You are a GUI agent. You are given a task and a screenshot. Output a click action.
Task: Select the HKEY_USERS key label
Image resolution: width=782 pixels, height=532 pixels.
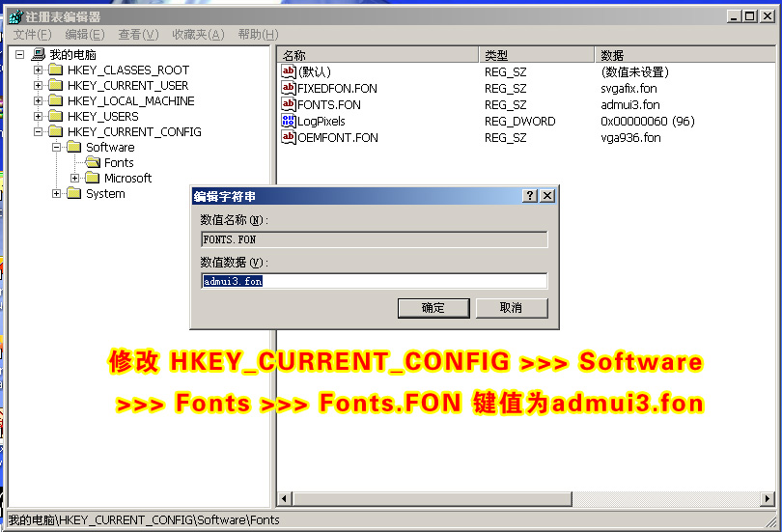102,117
